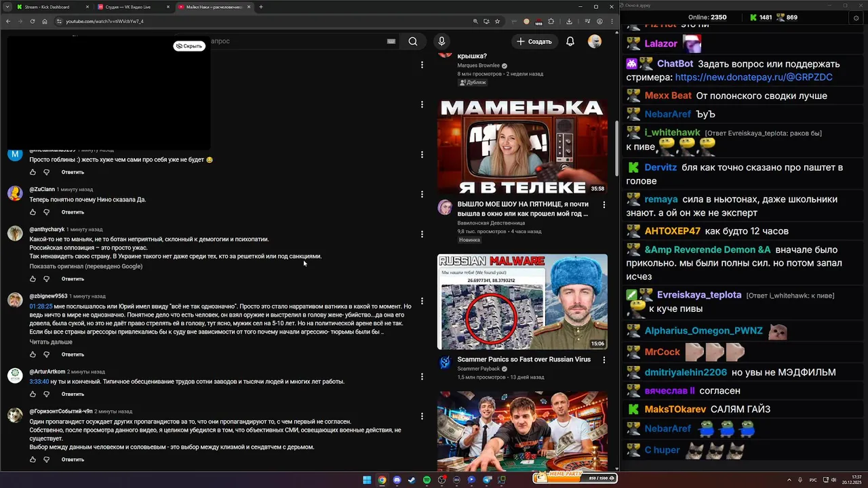Jump to timestamp 01:28:25 in comment

[x=41, y=306]
